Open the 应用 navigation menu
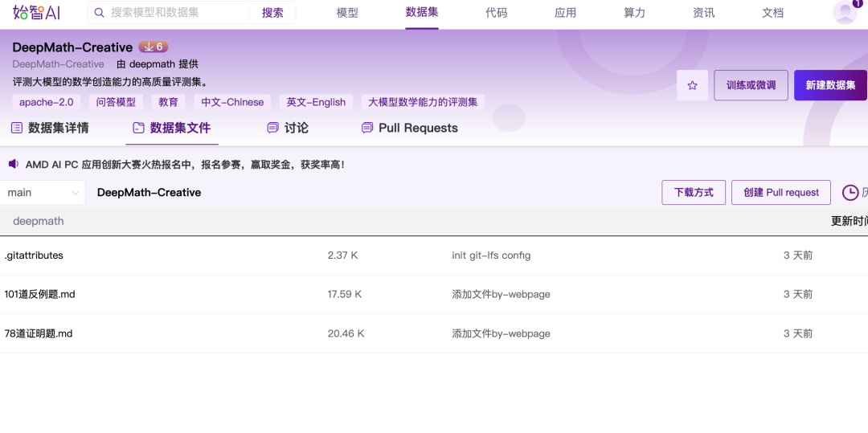 pyautogui.click(x=565, y=13)
